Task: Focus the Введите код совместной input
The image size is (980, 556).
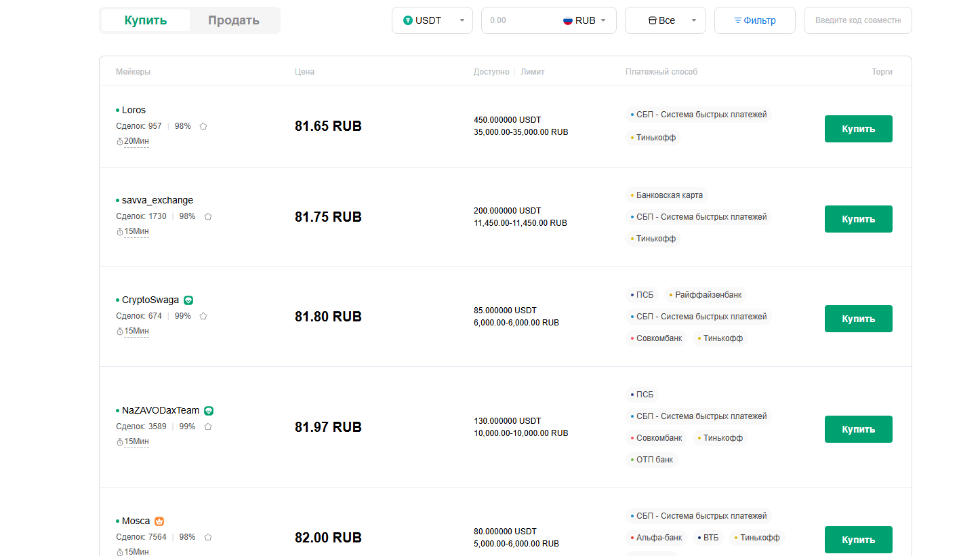Action: [x=858, y=20]
